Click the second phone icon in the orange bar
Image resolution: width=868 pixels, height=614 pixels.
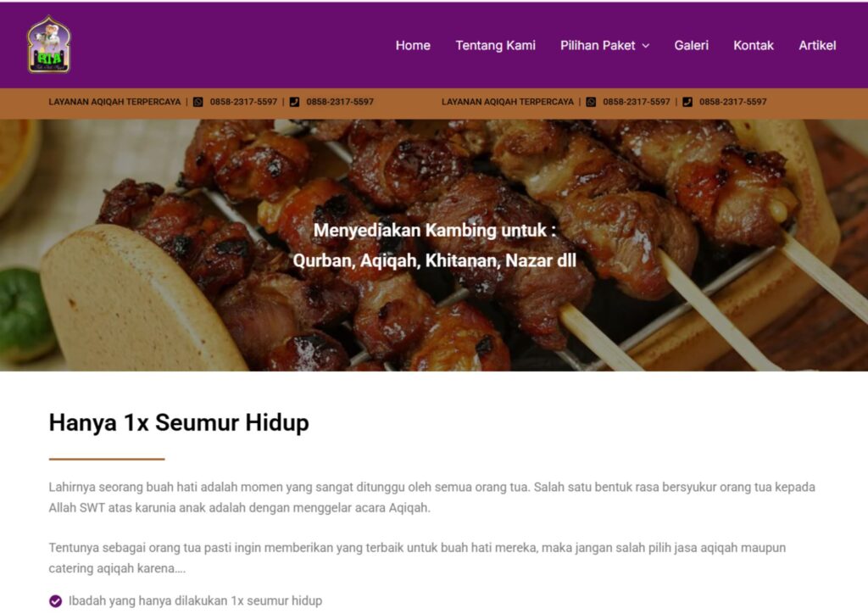[687, 102]
